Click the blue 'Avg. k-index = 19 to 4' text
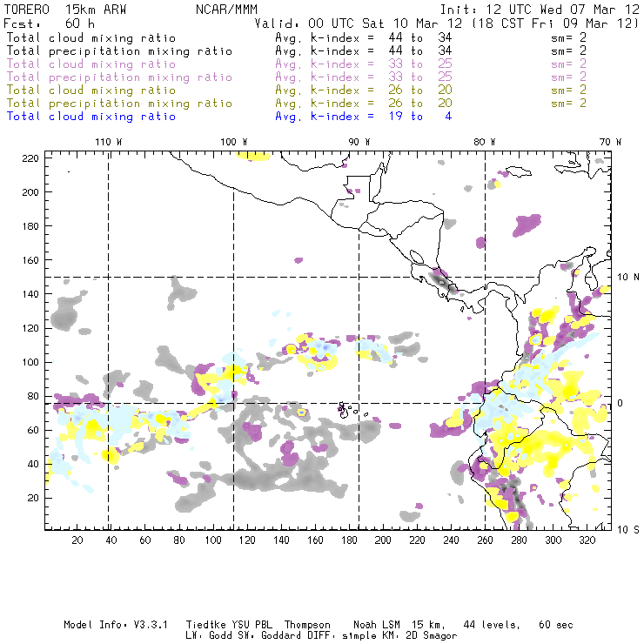The image size is (644, 644). (x=364, y=117)
